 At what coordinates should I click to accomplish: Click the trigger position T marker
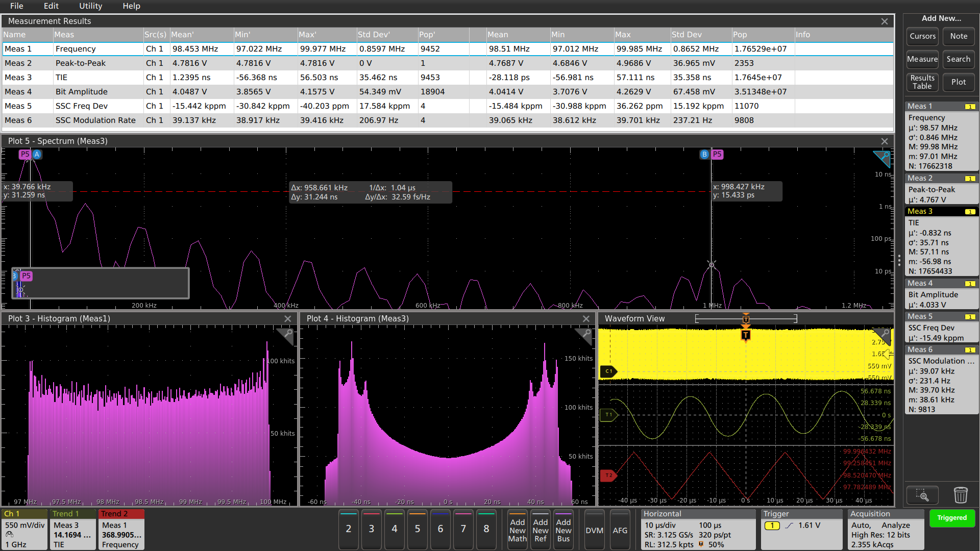[x=746, y=335]
